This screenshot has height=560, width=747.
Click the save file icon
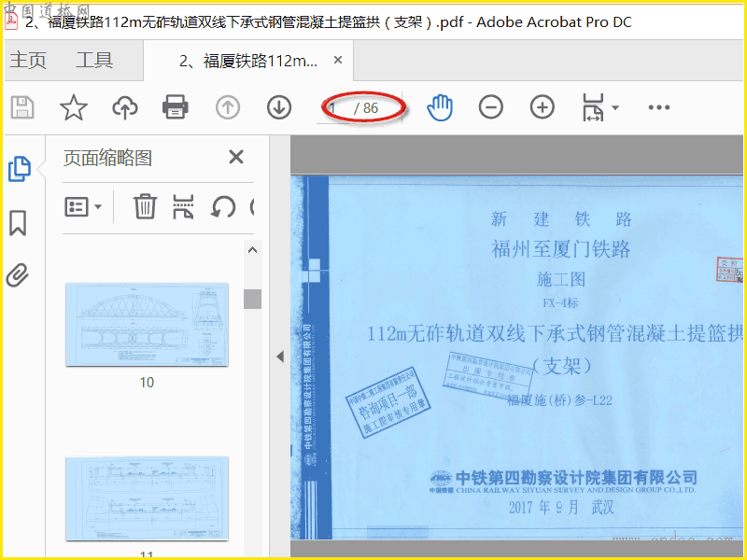pos(22,107)
